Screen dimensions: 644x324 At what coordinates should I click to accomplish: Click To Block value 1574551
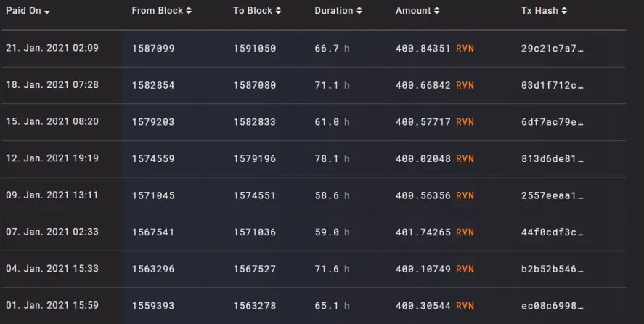255,195
